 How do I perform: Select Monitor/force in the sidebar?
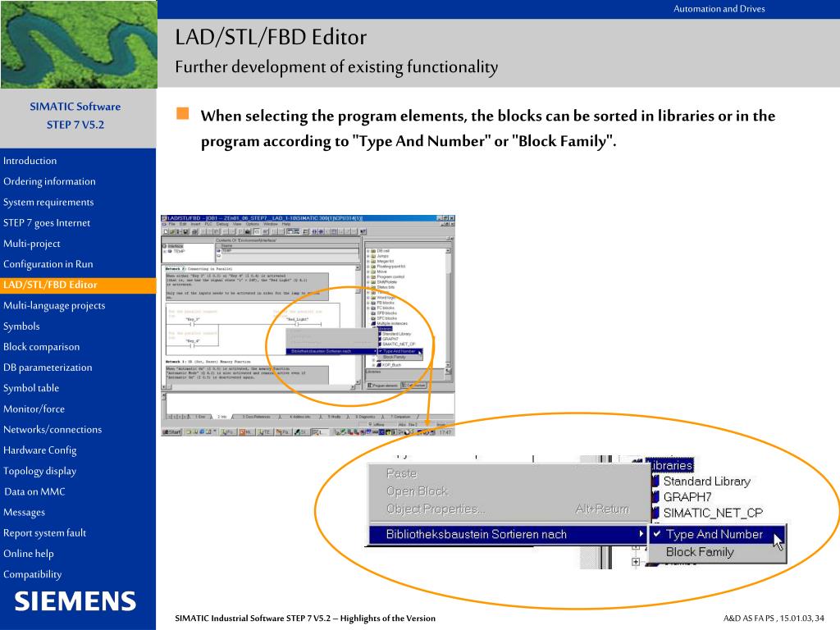coord(34,409)
